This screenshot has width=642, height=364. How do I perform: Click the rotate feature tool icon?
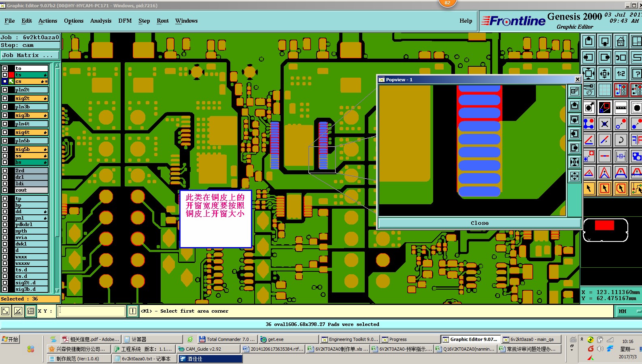[621, 140]
